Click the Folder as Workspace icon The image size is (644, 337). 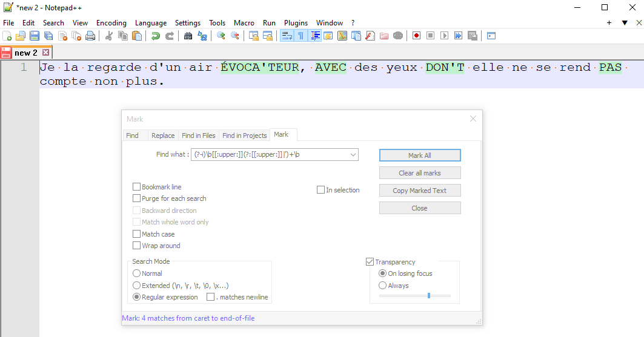384,36
